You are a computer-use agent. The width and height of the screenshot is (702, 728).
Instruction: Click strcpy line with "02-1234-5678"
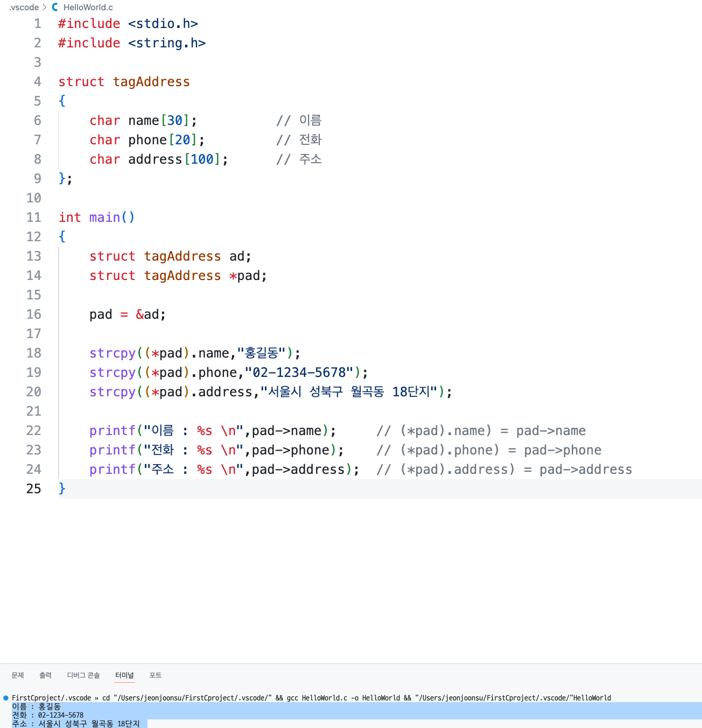[x=229, y=373]
